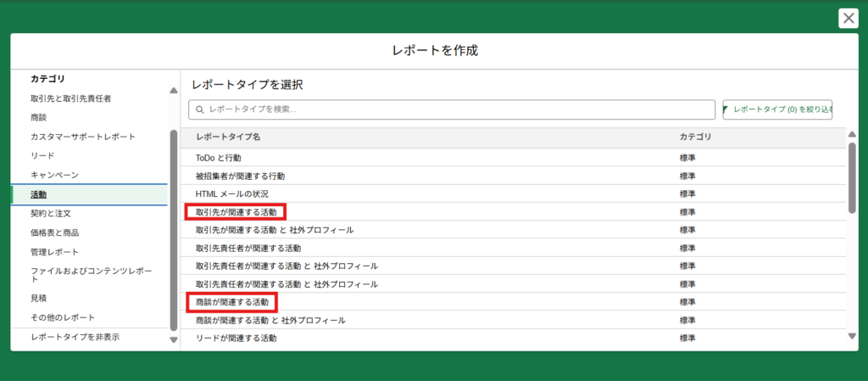
Task: Select the 管理レポート category
Action: [55, 252]
